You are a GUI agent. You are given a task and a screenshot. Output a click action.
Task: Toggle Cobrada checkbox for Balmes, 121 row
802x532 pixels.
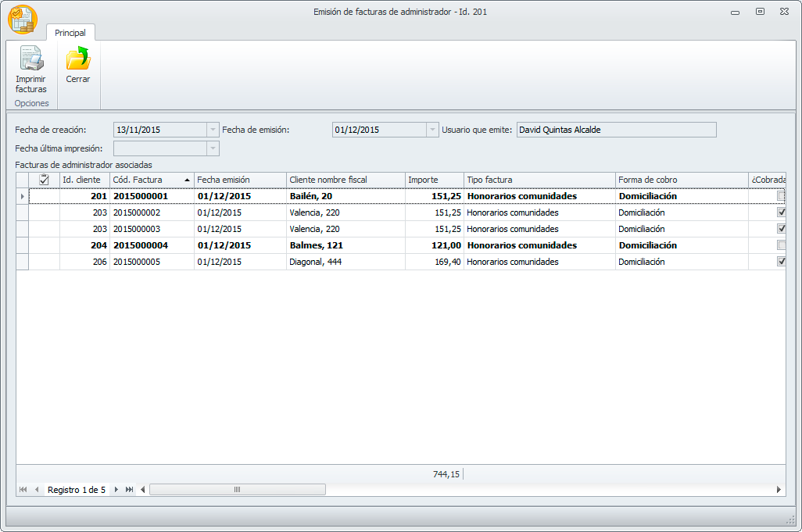click(781, 245)
